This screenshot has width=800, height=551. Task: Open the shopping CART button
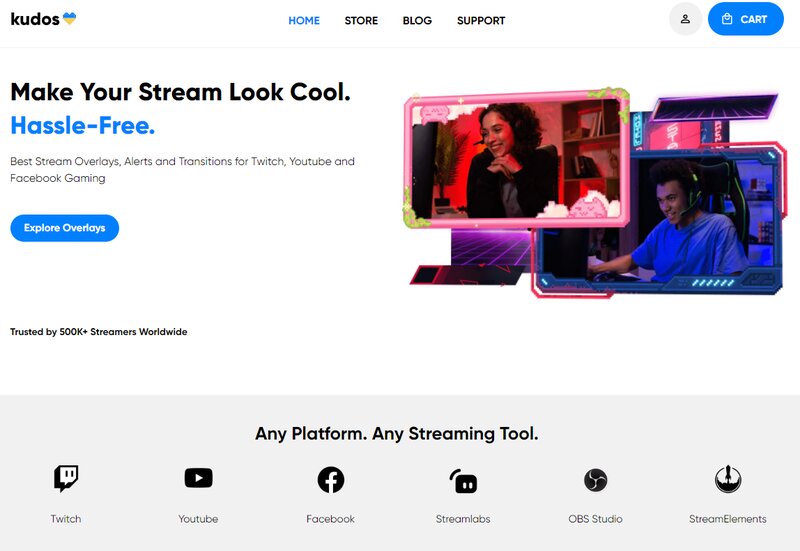click(x=745, y=19)
